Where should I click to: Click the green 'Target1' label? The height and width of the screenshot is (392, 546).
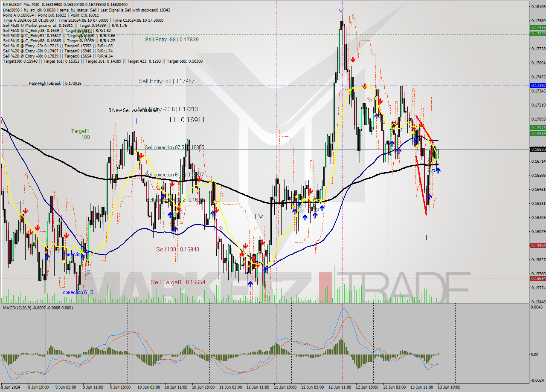tap(80, 132)
